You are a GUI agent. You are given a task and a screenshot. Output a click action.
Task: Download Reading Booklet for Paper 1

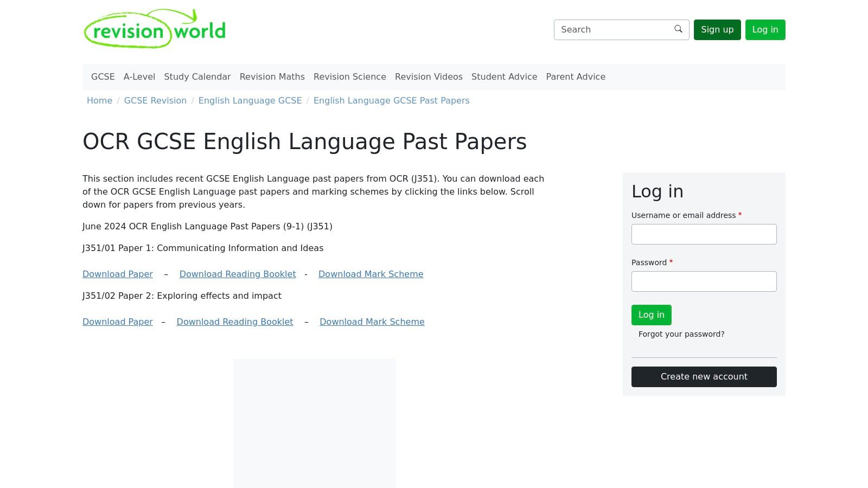pyautogui.click(x=238, y=274)
